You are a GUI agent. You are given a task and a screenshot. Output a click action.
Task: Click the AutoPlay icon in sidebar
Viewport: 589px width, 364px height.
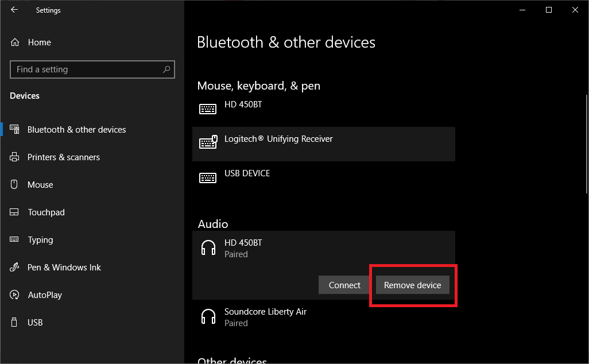[x=14, y=295]
